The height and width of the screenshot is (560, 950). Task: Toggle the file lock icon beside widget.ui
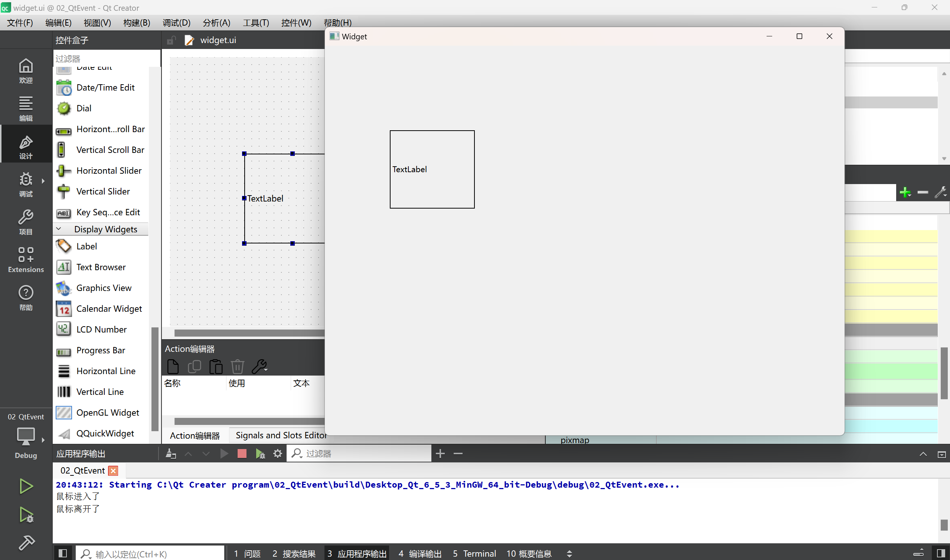[x=172, y=40]
